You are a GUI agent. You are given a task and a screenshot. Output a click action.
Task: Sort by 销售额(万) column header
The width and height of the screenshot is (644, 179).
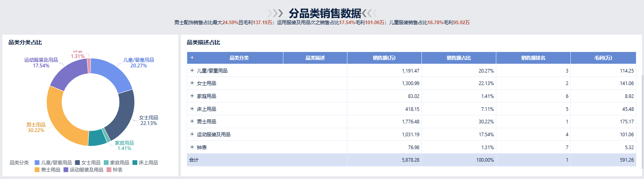click(x=384, y=58)
